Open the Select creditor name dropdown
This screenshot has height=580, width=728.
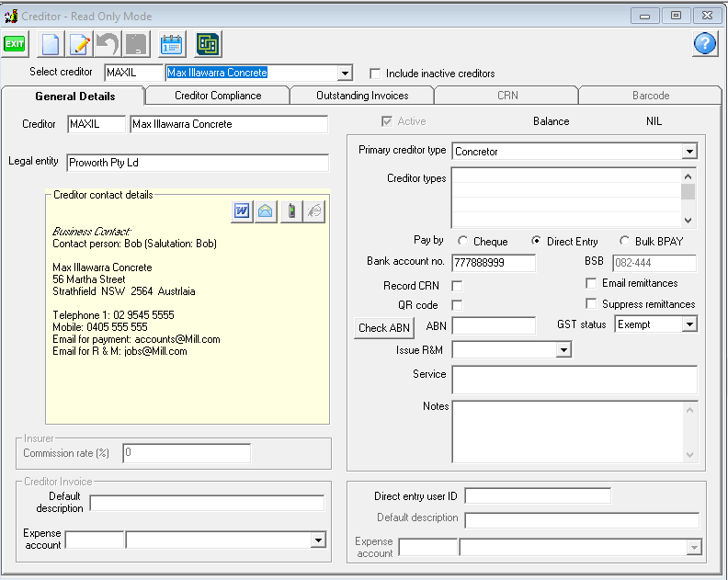(x=345, y=74)
